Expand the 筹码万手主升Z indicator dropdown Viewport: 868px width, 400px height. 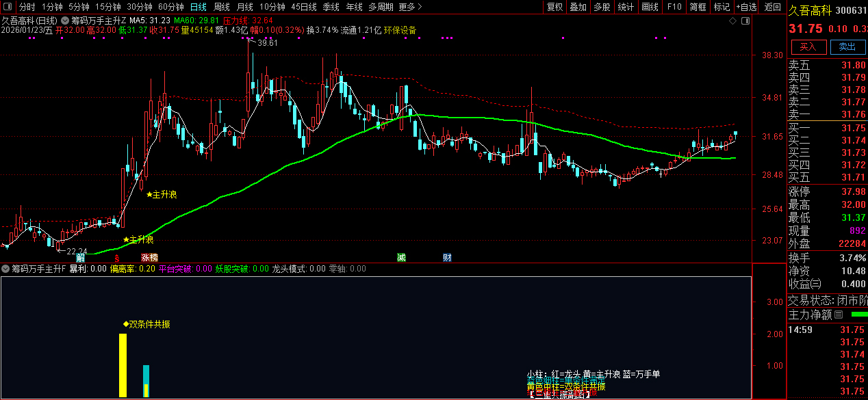point(64,21)
